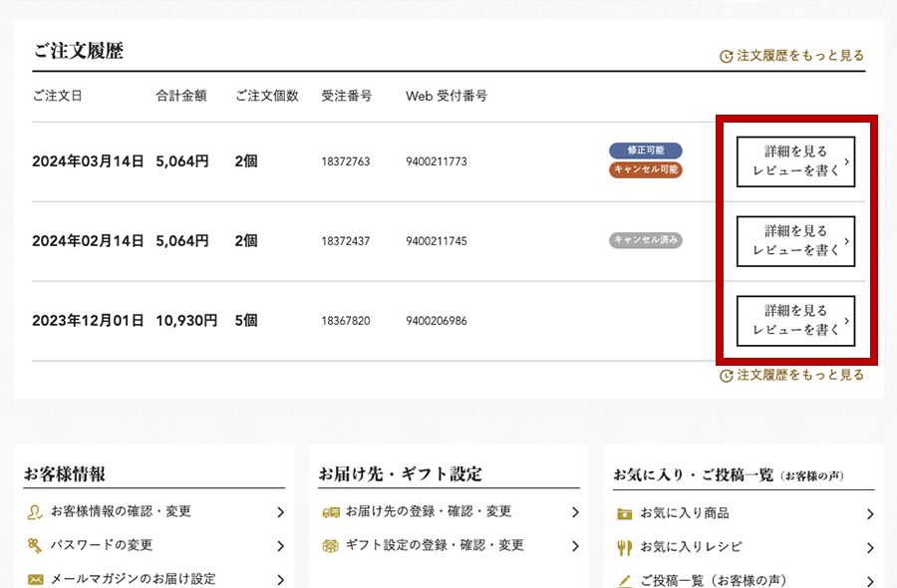Click the orange キャンセル可能 badge
Screen dimensions: 897x588
(x=646, y=169)
